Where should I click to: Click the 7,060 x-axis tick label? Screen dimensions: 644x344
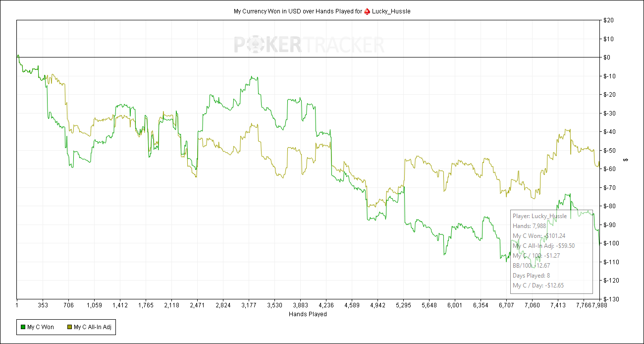tap(532, 306)
